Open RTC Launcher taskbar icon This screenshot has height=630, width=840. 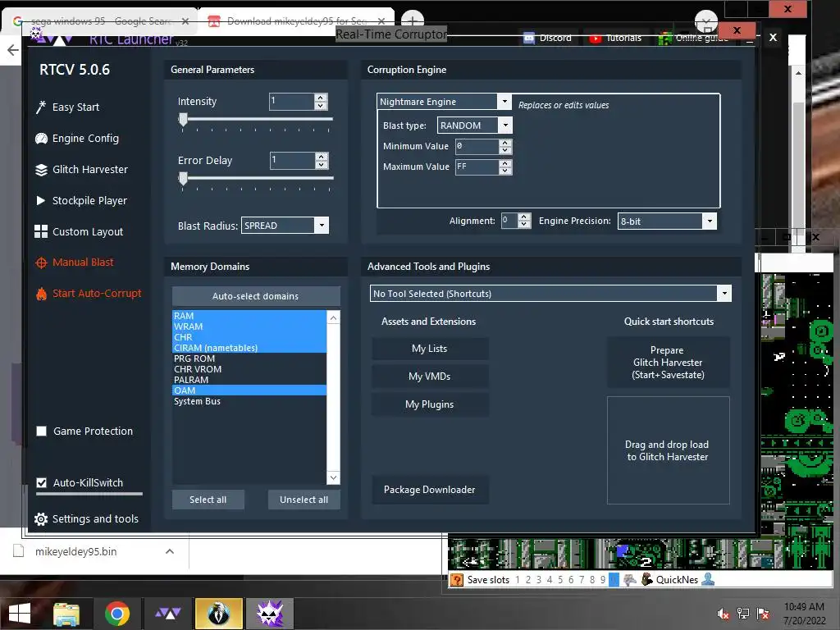(x=167, y=614)
